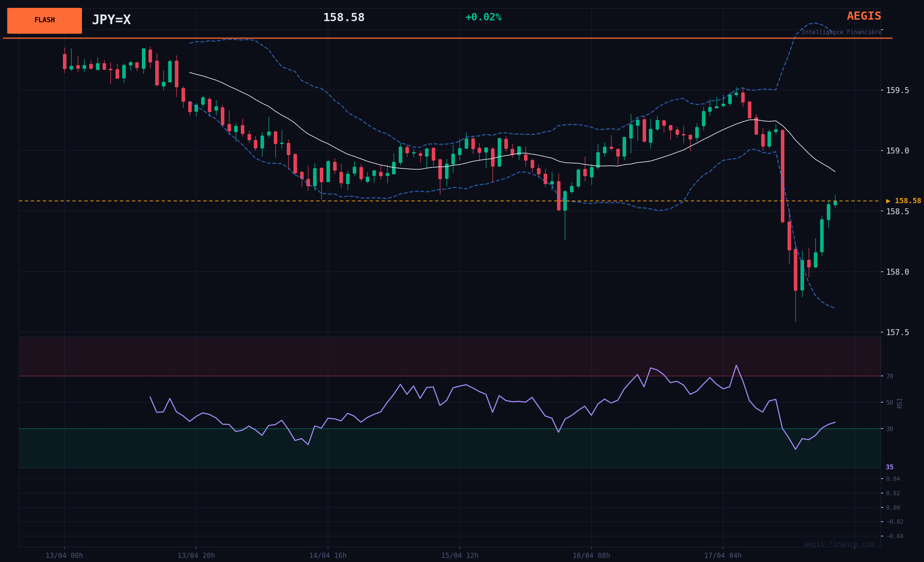Click the JPY=X ticker symbol
The image size is (924, 562).
click(111, 20)
